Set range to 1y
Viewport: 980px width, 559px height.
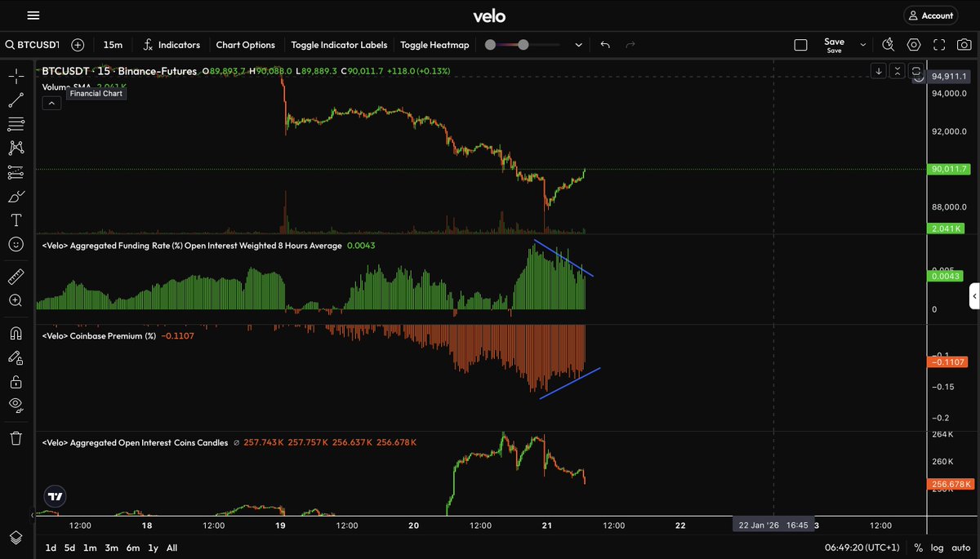click(153, 548)
